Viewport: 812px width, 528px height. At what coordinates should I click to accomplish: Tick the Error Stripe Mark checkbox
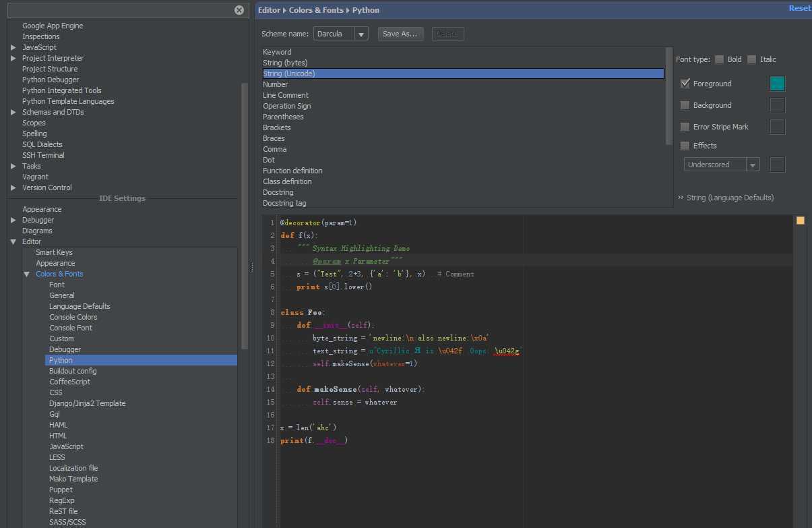(685, 127)
